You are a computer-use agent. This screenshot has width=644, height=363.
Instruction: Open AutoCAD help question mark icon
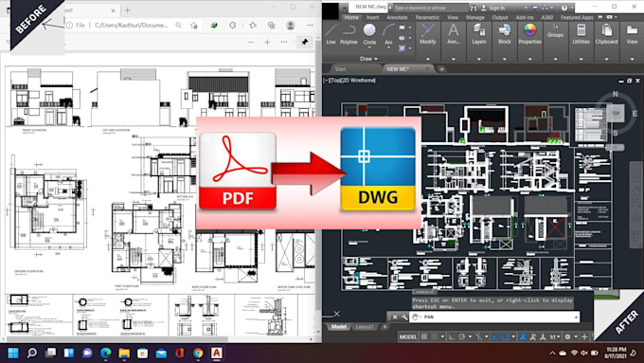coord(564,8)
